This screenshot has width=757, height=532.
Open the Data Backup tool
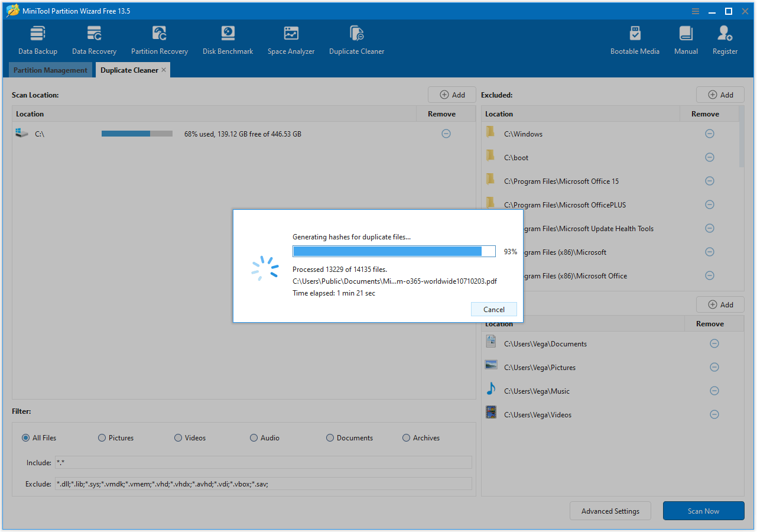point(37,38)
